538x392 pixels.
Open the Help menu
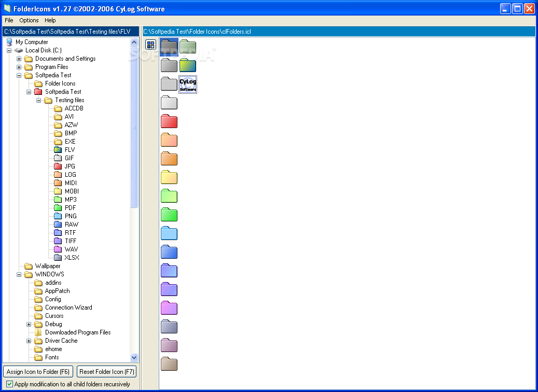50,20
